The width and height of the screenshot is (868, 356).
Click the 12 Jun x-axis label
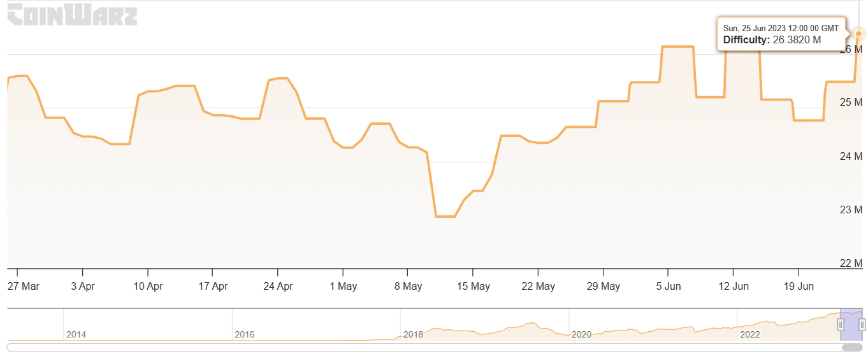pos(733,287)
